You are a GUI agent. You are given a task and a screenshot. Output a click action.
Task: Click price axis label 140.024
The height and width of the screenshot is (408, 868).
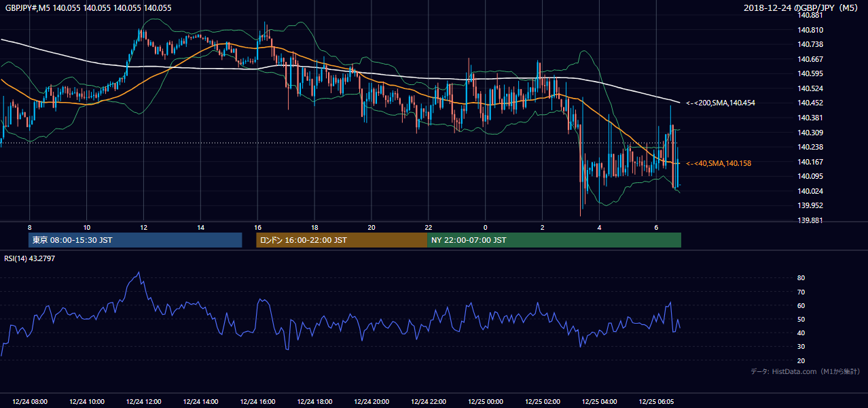click(x=810, y=191)
